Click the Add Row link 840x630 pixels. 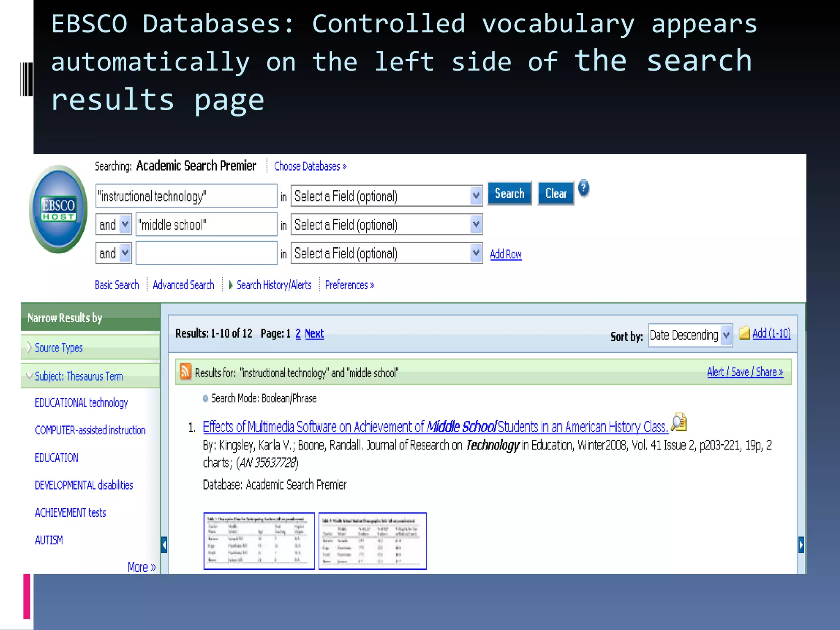(x=506, y=254)
